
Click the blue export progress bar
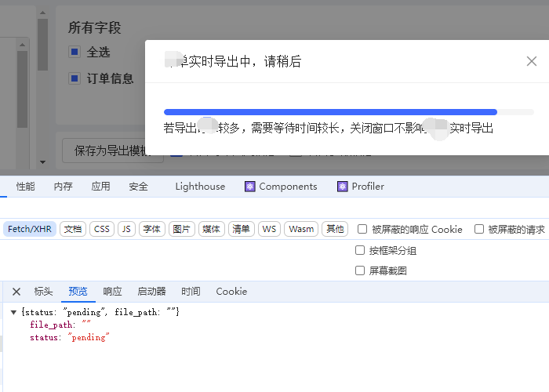click(330, 112)
